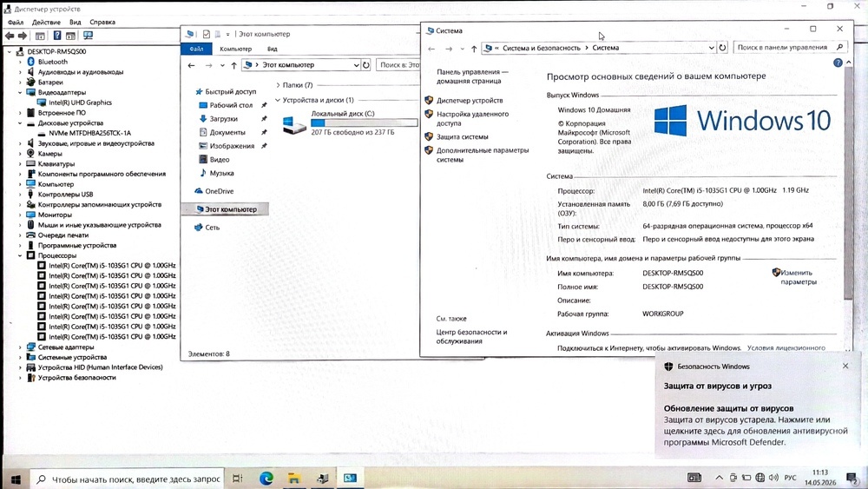Open Быстрый доступ in Explorer sidebar
The width and height of the screenshot is (868, 489).
pos(230,92)
